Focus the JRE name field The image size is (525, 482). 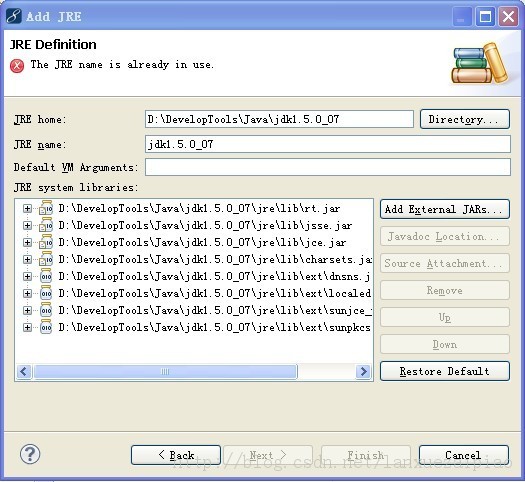328,144
